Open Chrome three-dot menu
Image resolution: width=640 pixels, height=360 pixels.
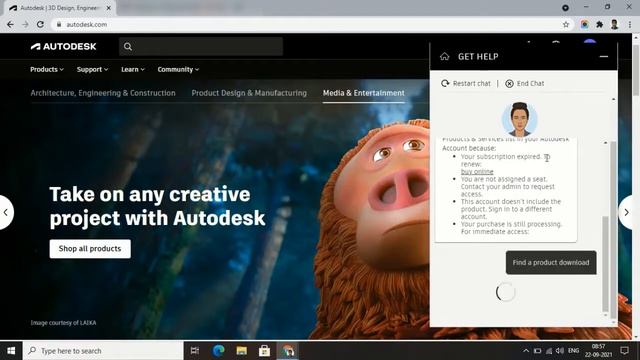click(x=630, y=24)
